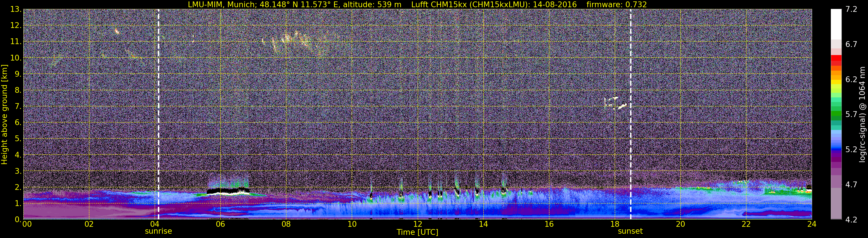The width and height of the screenshot is (868, 238).
Task: Click the height axis tick label '6.'
Action: coord(18,122)
